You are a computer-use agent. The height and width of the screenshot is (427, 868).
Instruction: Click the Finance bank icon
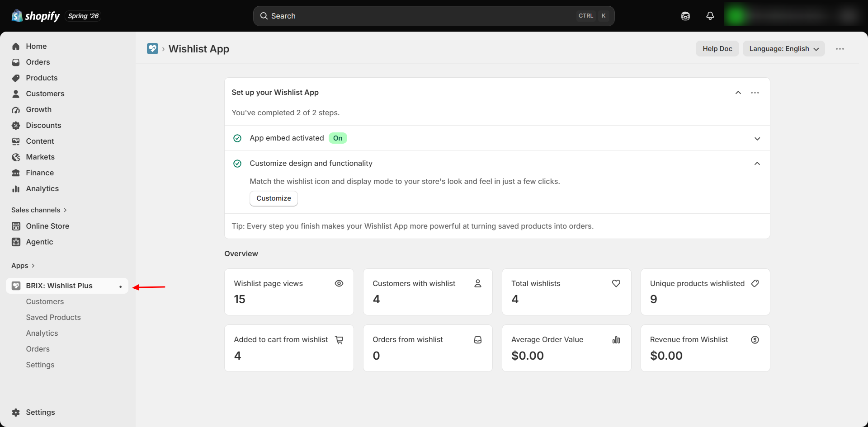tap(16, 173)
